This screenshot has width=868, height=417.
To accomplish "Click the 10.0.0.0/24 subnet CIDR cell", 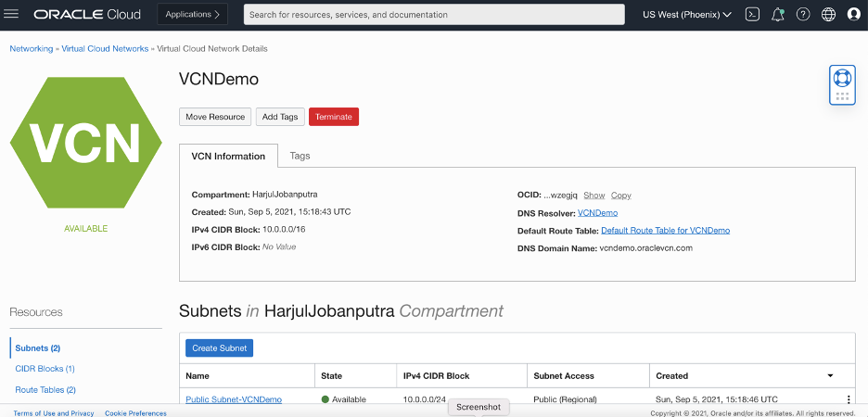I will coord(424,399).
